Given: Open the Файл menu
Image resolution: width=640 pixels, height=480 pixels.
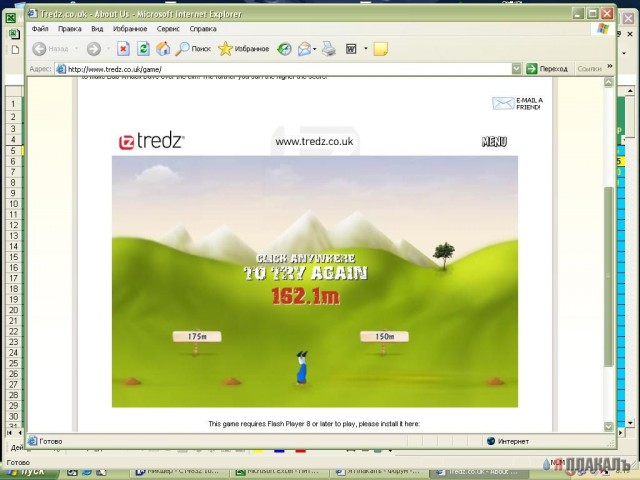Looking at the screenshot, I should coord(40,29).
